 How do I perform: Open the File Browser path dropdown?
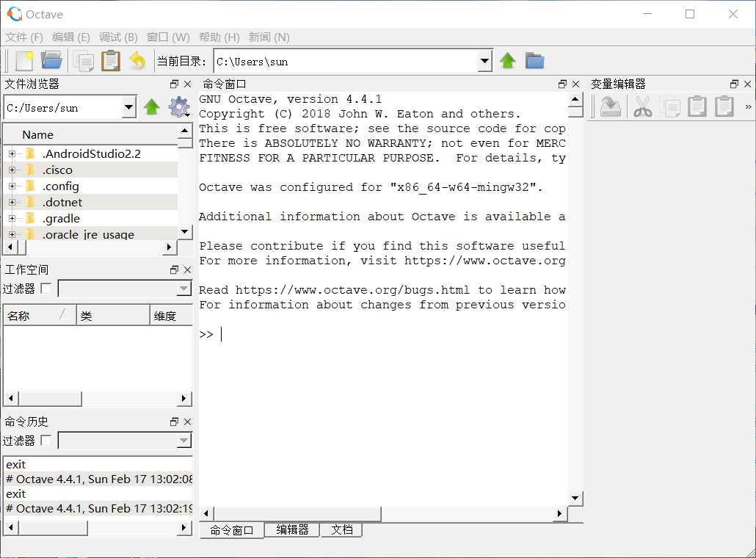pos(128,107)
